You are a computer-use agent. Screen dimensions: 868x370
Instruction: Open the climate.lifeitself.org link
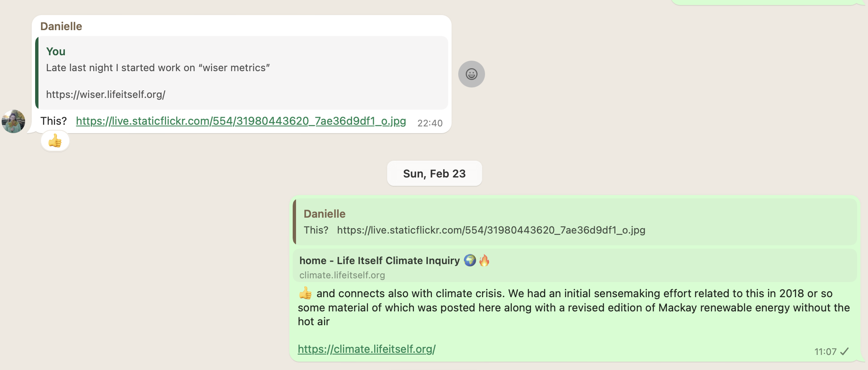tap(367, 349)
